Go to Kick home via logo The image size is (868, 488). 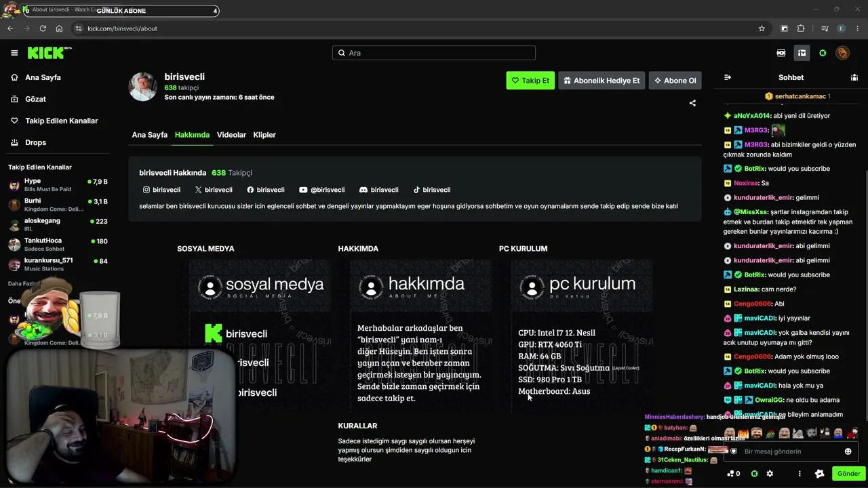coord(50,53)
